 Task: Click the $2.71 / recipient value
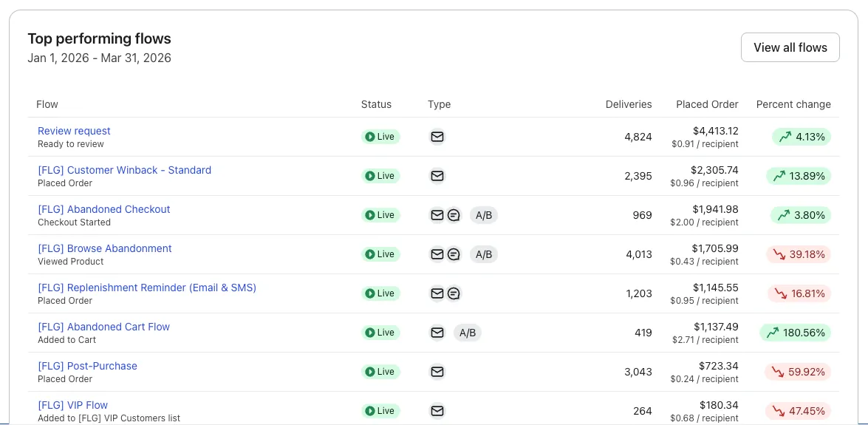point(705,340)
